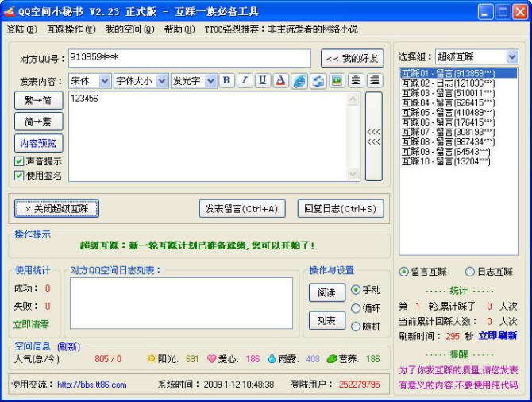Open the 帮助 menu
The image size is (532, 402).
click(x=179, y=29)
